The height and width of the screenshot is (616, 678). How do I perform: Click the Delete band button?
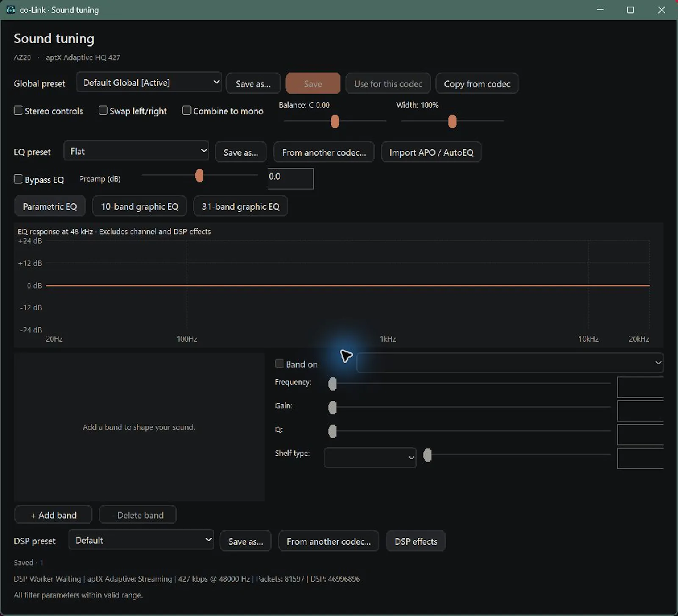(138, 515)
